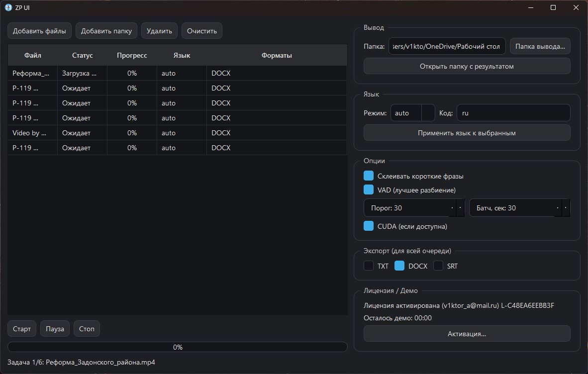Enable SRT export checkbox
This screenshot has height=374, width=588.
tap(438, 266)
